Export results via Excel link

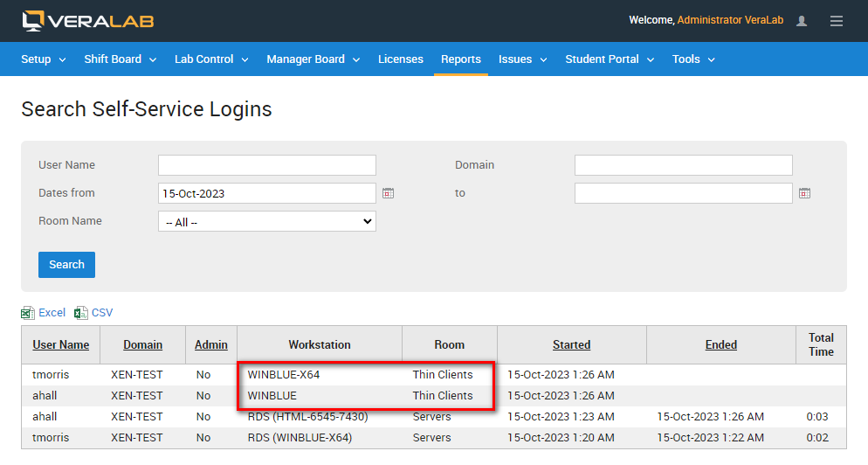click(52, 313)
